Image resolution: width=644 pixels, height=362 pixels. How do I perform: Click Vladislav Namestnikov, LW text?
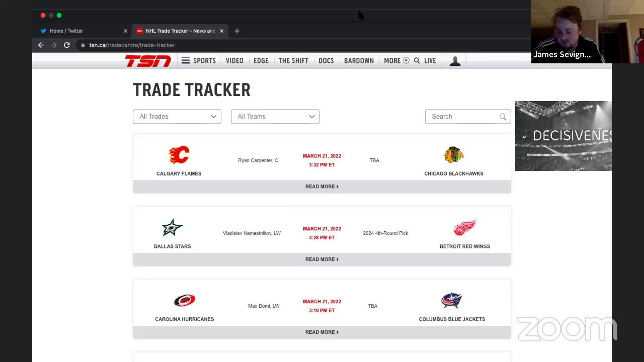[x=252, y=233]
